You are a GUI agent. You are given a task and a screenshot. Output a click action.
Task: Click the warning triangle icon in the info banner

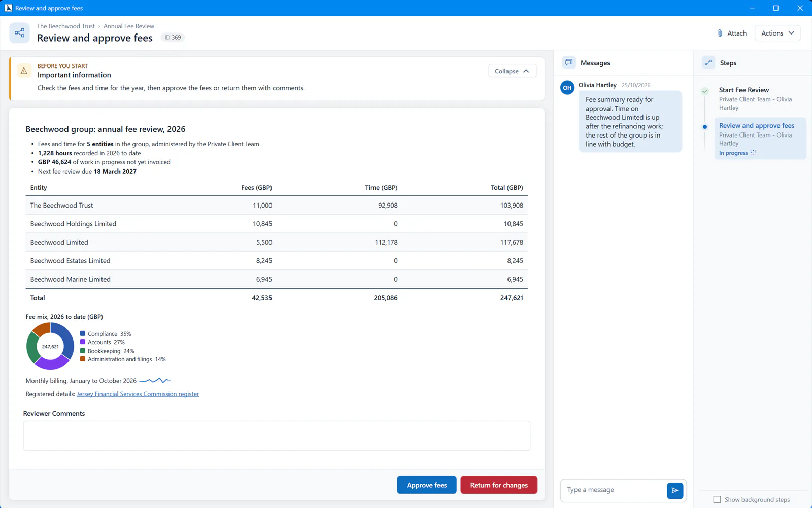(x=24, y=71)
